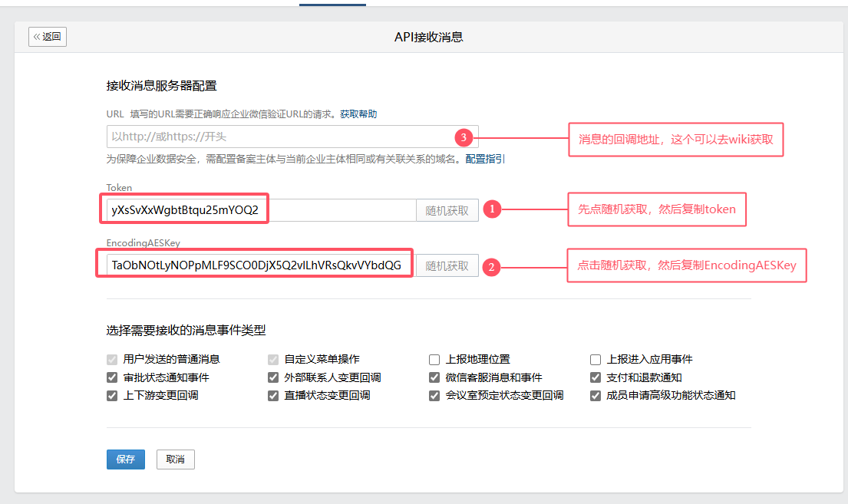
Task: Uncheck the 会议室预定状态变更回调 checkbox
Action: (434, 396)
